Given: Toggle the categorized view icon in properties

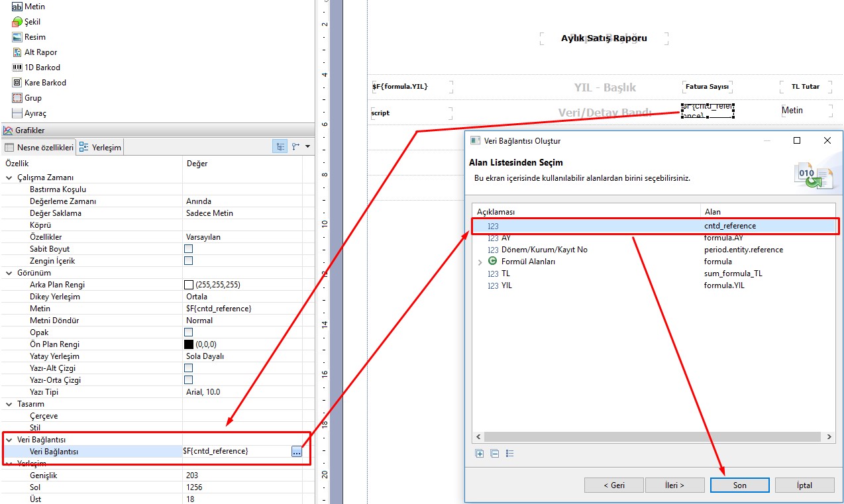Looking at the screenshot, I should tap(280, 147).
